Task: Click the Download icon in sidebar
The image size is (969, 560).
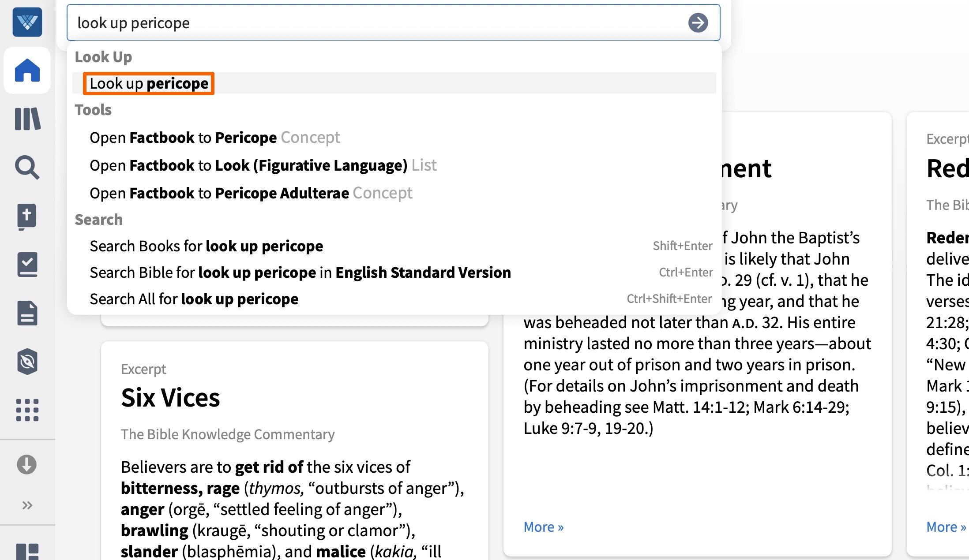Action: (27, 464)
